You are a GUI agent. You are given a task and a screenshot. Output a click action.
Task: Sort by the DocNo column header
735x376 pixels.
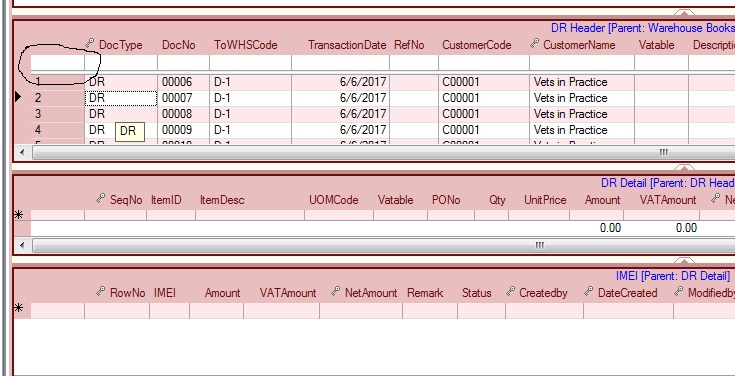(179, 45)
